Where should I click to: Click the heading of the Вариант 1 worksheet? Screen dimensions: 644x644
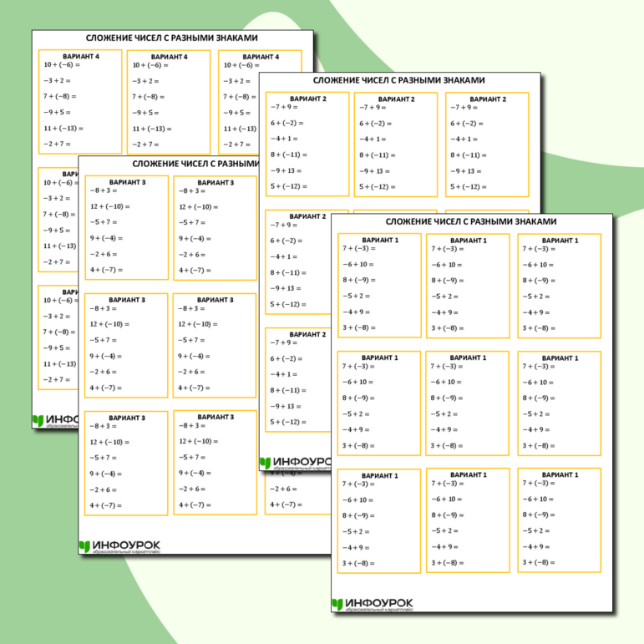(470, 221)
